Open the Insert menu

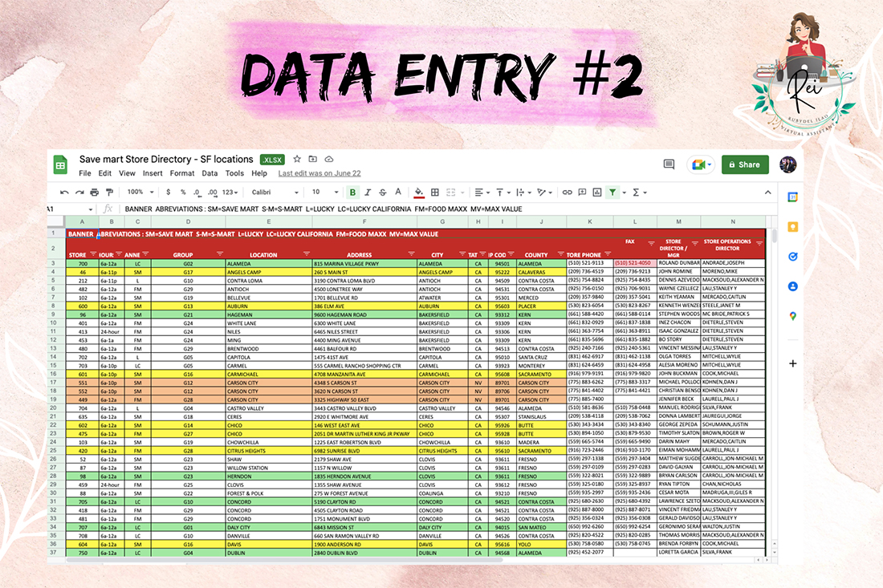point(152,173)
